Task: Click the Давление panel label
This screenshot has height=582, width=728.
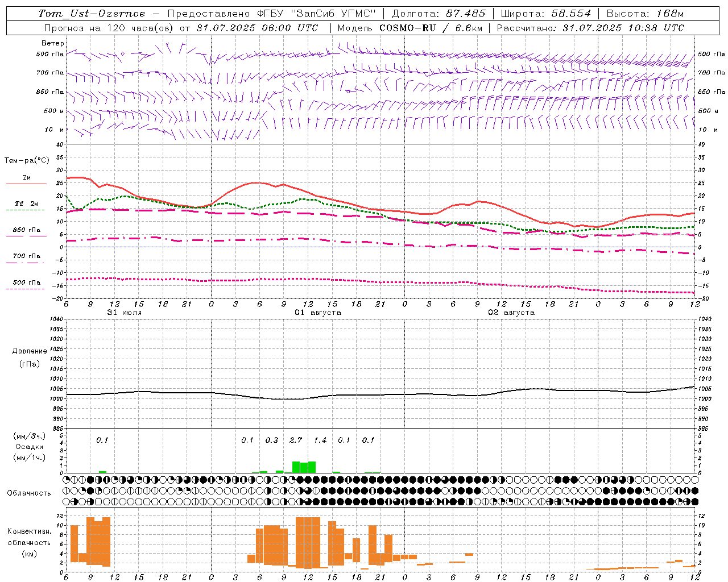Action: [x=30, y=351]
